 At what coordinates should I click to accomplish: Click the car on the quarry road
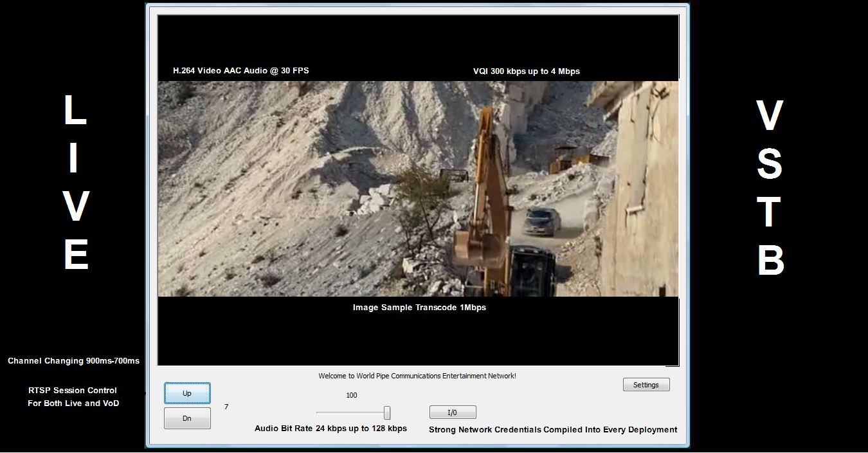(x=542, y=221)
